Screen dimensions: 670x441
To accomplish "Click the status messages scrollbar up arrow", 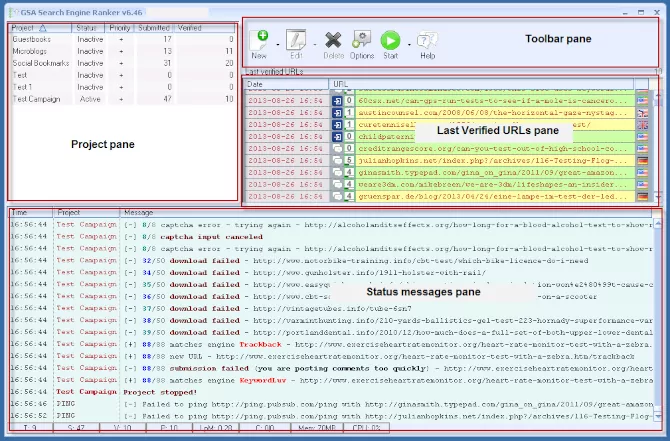I will click(658, 223).
